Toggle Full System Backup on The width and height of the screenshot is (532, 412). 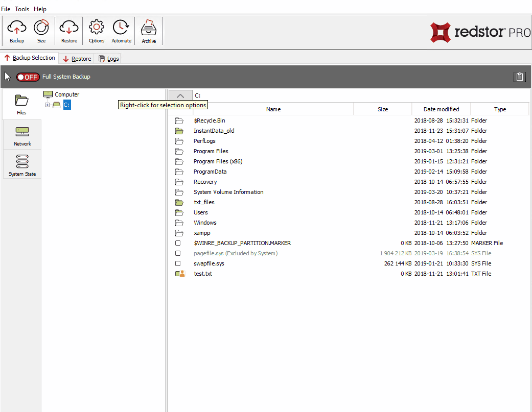coord(28,77)
